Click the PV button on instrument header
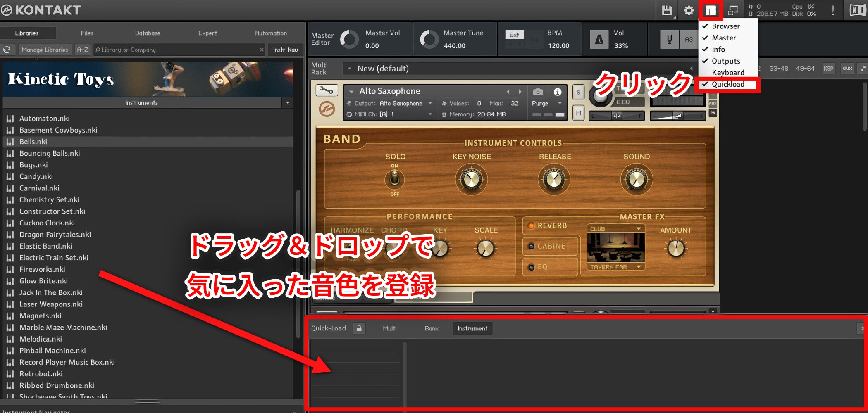This screenshot has width=868, height=413. pos(713,112)
